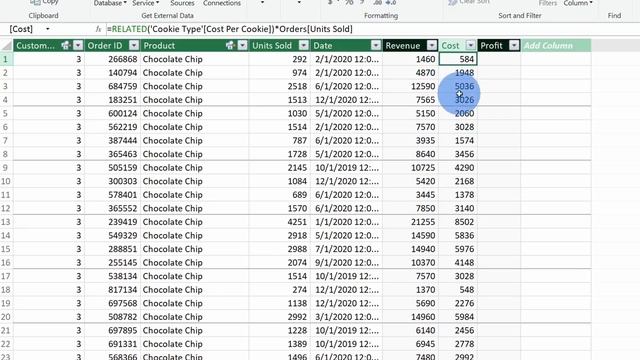This screenshot has width=640, height=360.
Task: Click the Order ID cell 365552
Action: 112,209
